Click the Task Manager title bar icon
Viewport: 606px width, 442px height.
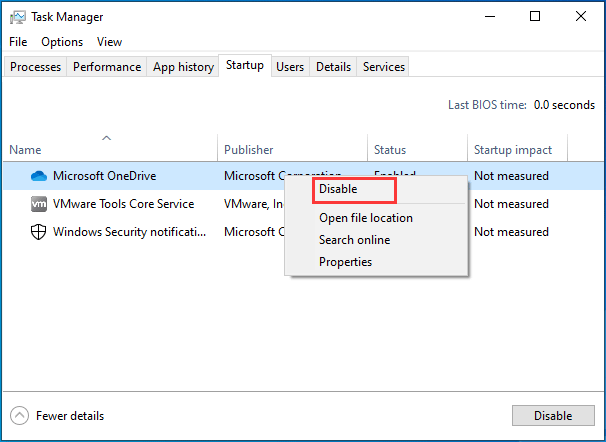18,17
